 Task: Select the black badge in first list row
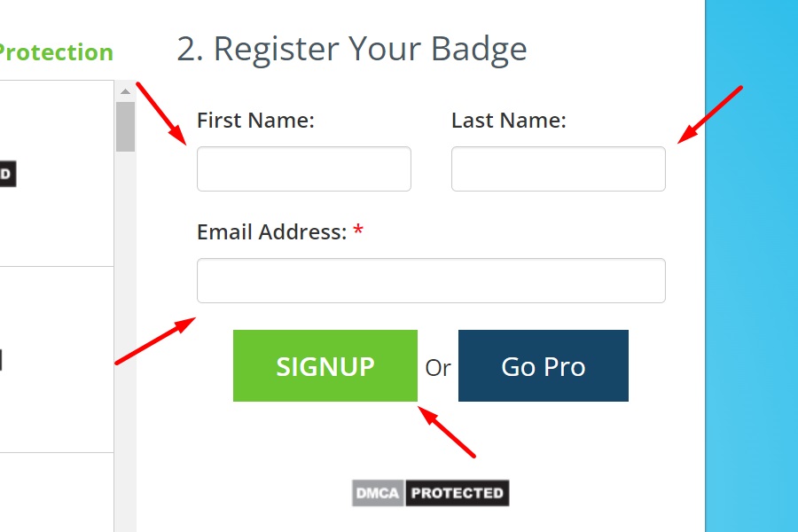click(8, 174)
